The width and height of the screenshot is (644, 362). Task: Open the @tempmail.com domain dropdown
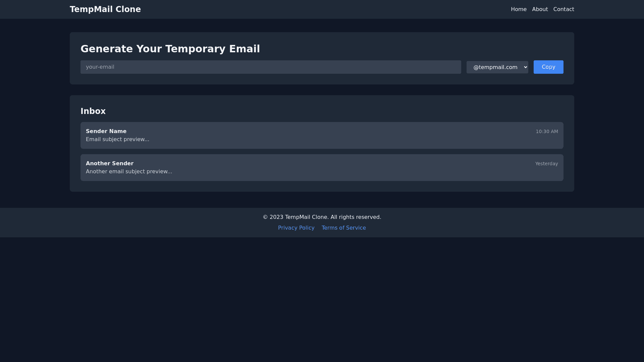(497, 67)
